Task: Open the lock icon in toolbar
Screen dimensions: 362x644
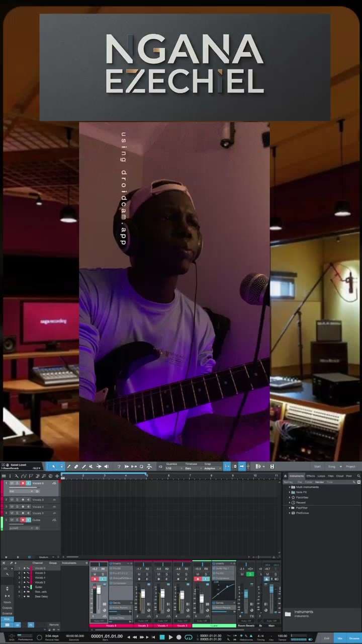Action: pyautogui.click(x=272, y=466)
